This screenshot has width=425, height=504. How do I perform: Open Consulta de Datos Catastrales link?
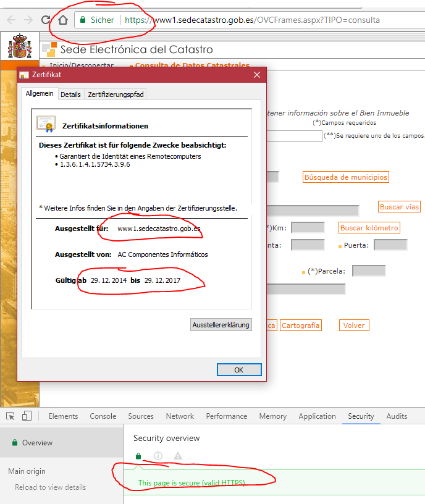coord(192,65)
